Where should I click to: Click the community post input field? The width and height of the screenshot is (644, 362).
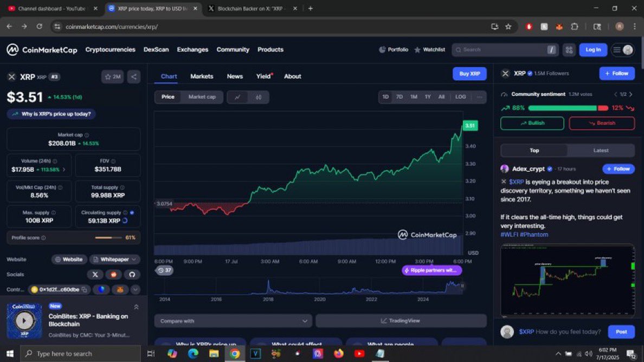(x=558, y=332)
